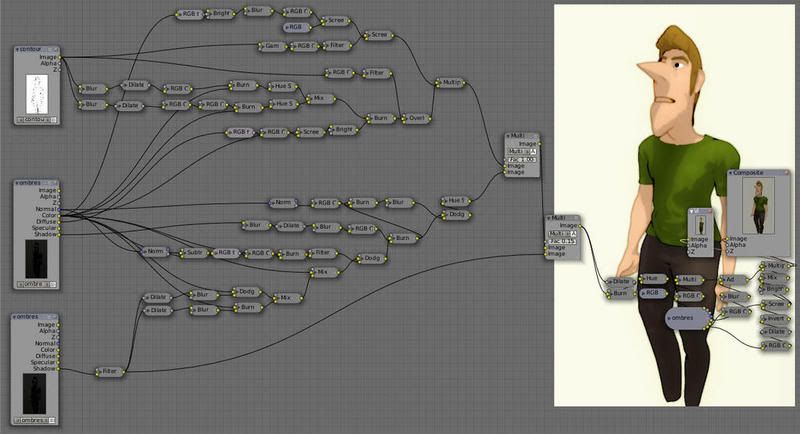The image size is (800, 434).
Task: Expand the Gam node using its triangle
Action: point(262,46)
